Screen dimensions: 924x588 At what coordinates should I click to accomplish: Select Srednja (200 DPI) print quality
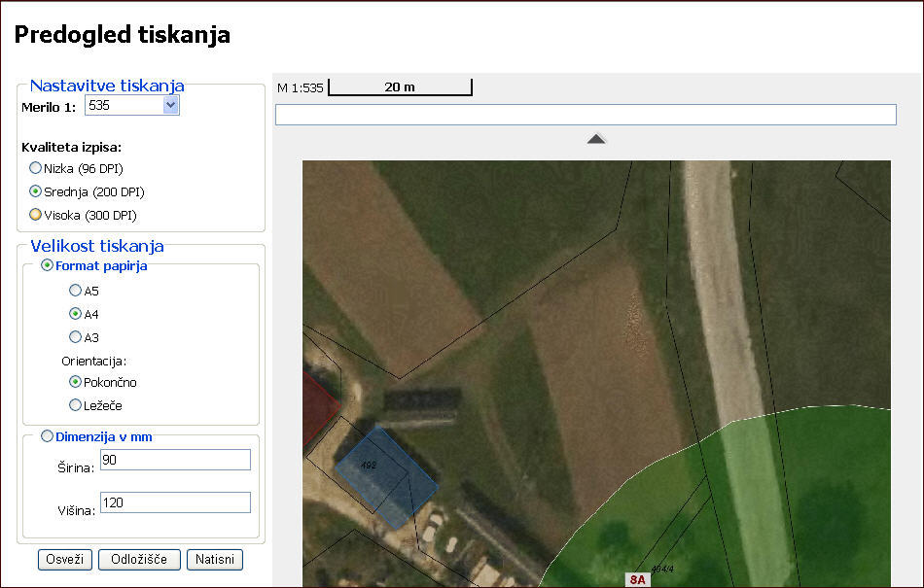coord(36,191)
